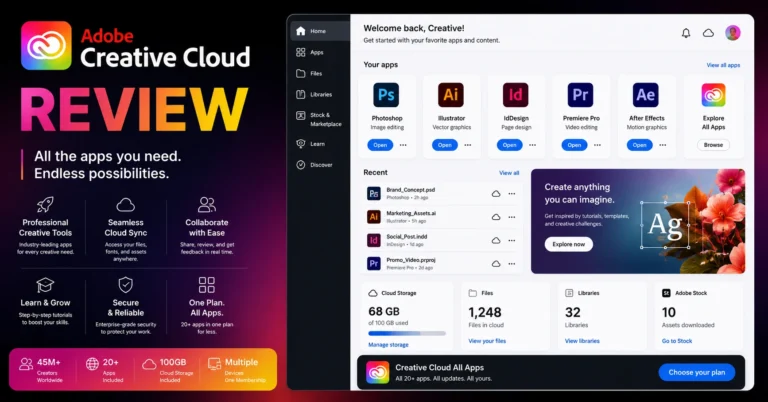Click the Explore All Apps Creative Cloud icon

(x=713, y=95)
